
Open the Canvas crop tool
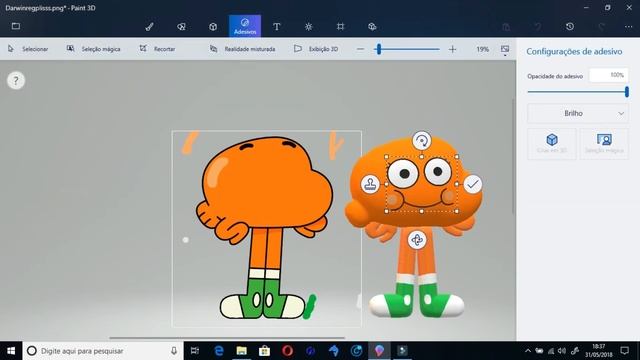coord(340,27)
